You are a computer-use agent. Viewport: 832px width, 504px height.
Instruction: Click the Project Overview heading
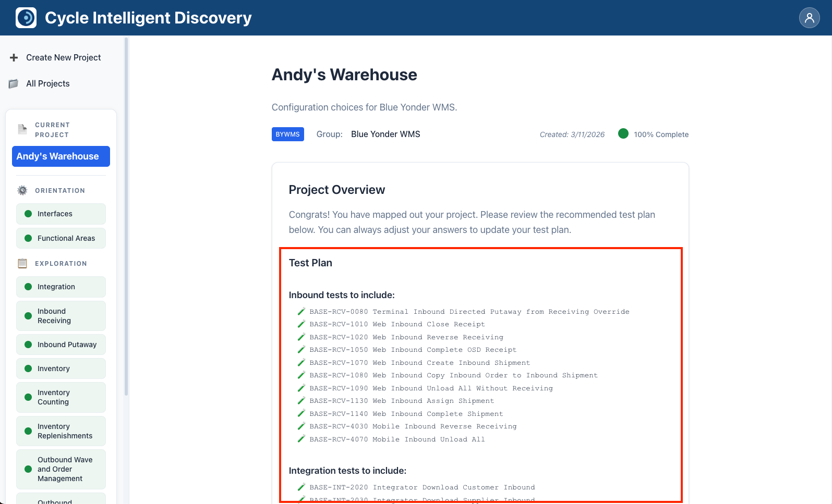point(337,190)
